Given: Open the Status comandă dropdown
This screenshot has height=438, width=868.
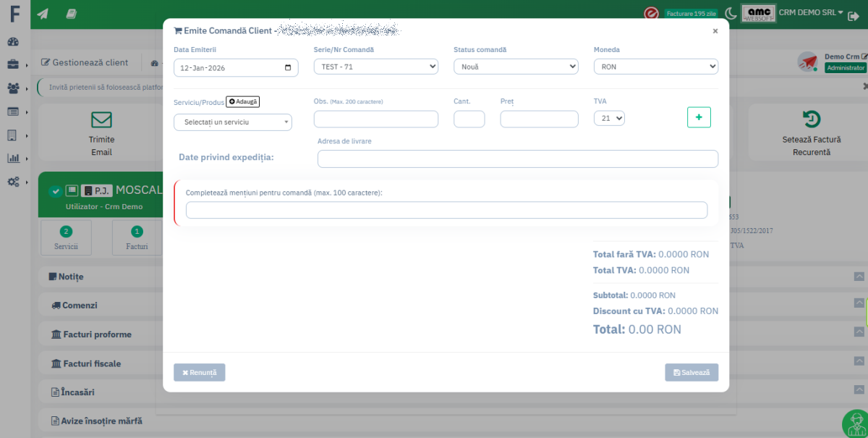Looking at the screenshot, I should click(x=516, y=67).
